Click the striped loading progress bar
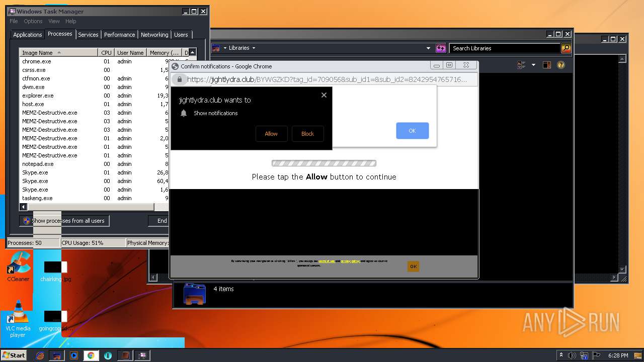Image resolution: width=644 pixels, height=362 pixels. pos(324,163)
